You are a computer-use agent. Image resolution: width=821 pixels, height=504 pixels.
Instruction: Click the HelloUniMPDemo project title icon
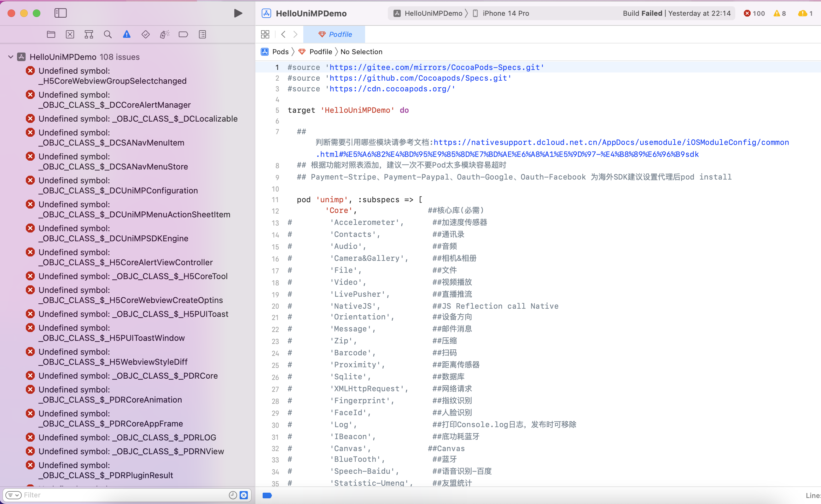pos(266,13)
